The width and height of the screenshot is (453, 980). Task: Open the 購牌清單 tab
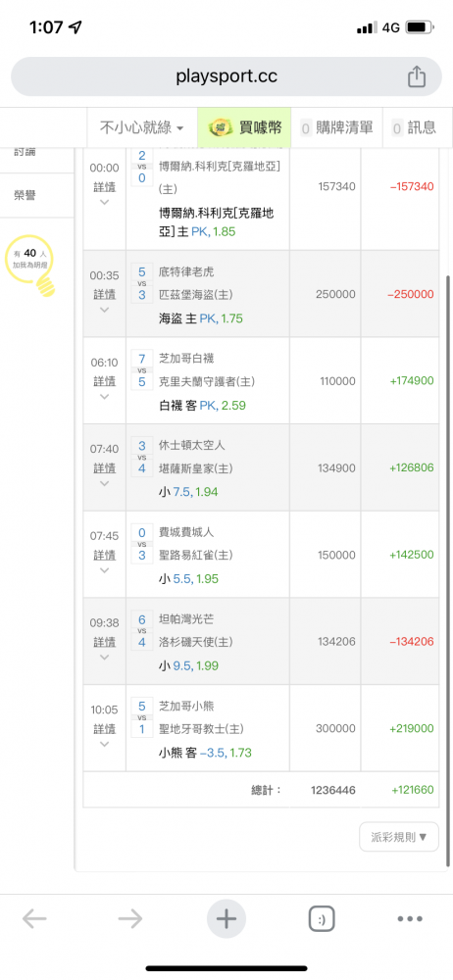(337, 128)
